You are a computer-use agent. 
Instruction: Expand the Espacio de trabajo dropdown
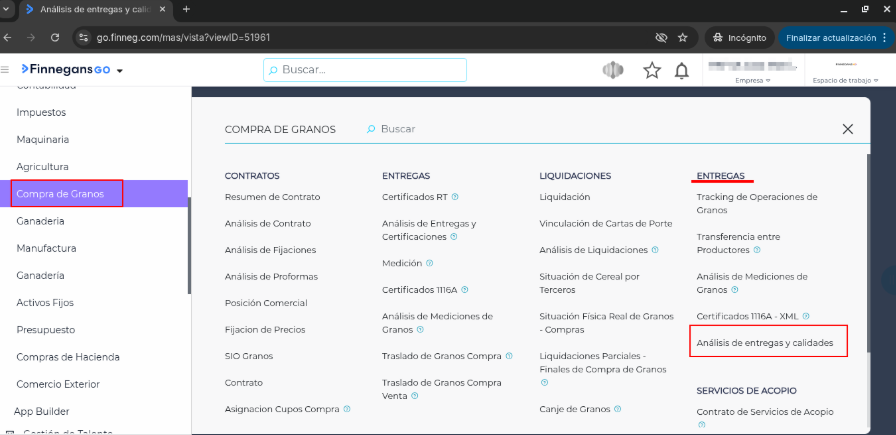tap(840, 80)
